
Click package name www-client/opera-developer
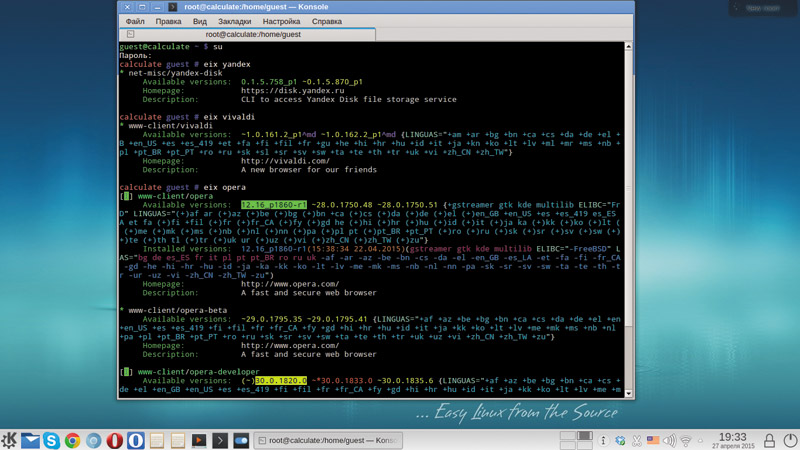point(198,372)
